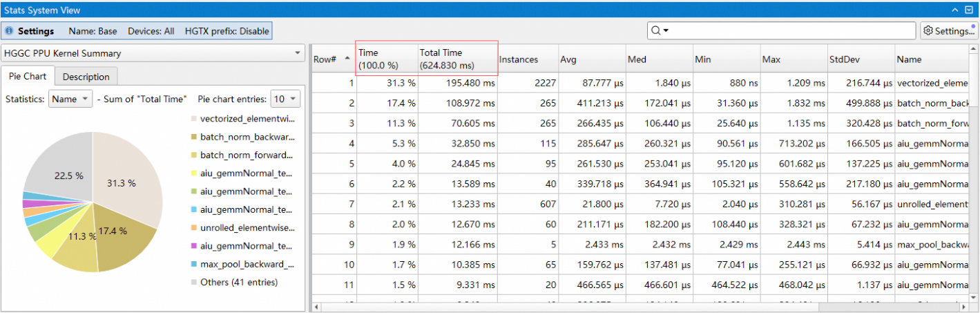Click the Row# sort arrow indicator

(x=347, y=59)
